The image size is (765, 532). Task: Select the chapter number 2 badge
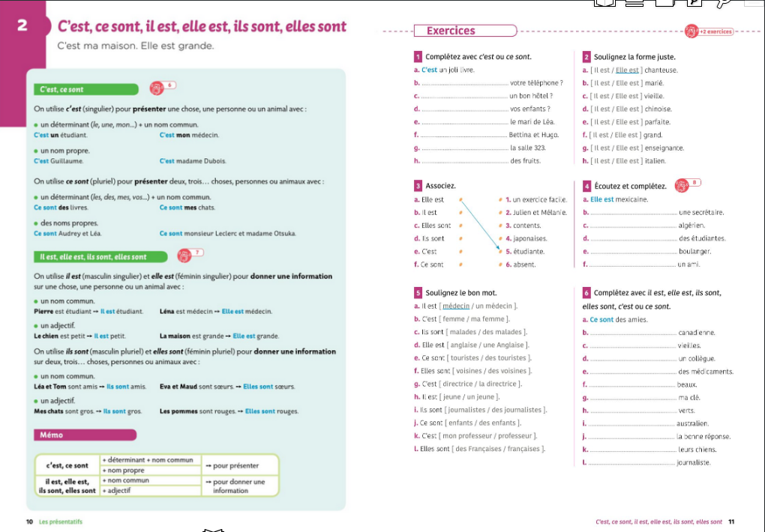(x=22, y=23)
